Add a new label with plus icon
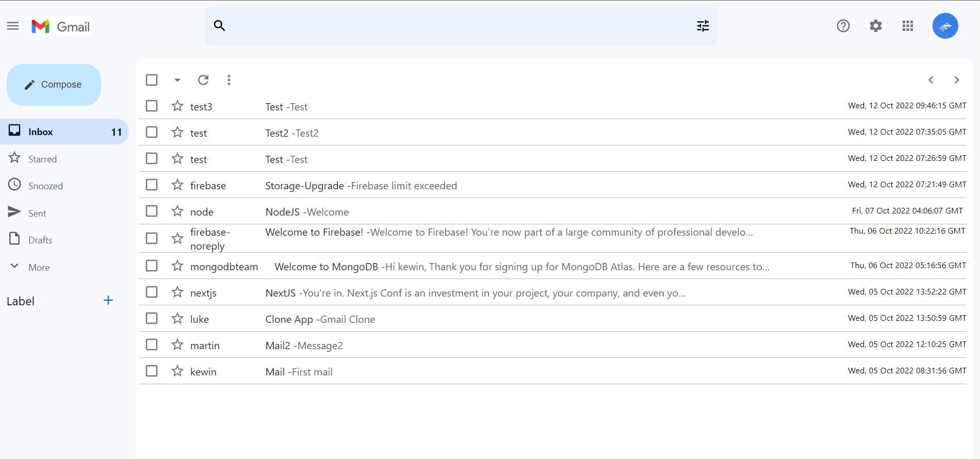Viewport: 980px width, 459px height. point(108,301)
